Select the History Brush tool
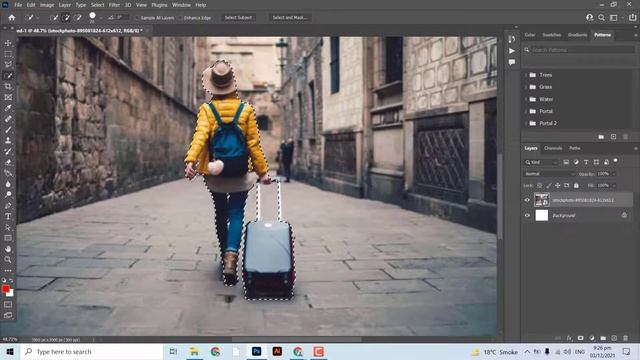 8,151
